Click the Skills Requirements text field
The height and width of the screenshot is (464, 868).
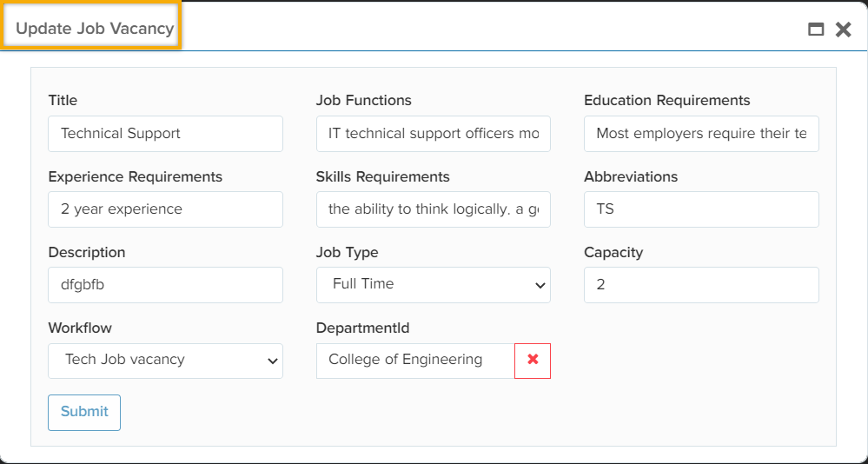pos(433,209)
